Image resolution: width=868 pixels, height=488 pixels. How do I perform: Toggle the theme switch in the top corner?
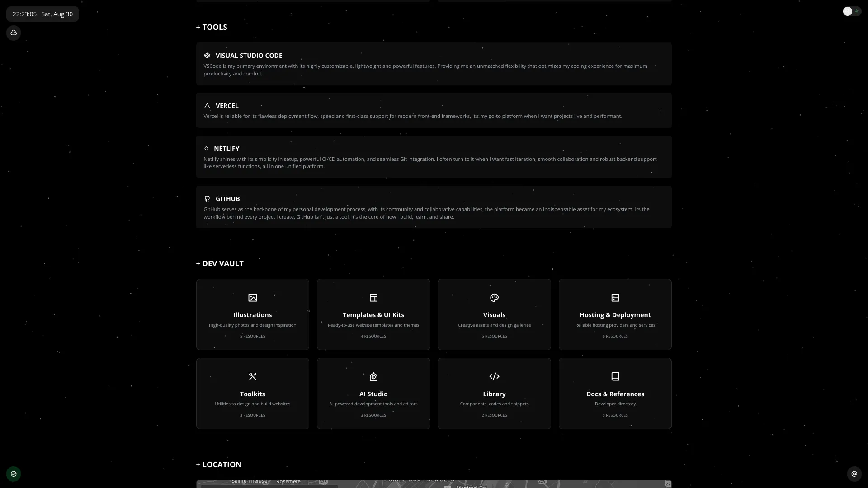[852, 11]
